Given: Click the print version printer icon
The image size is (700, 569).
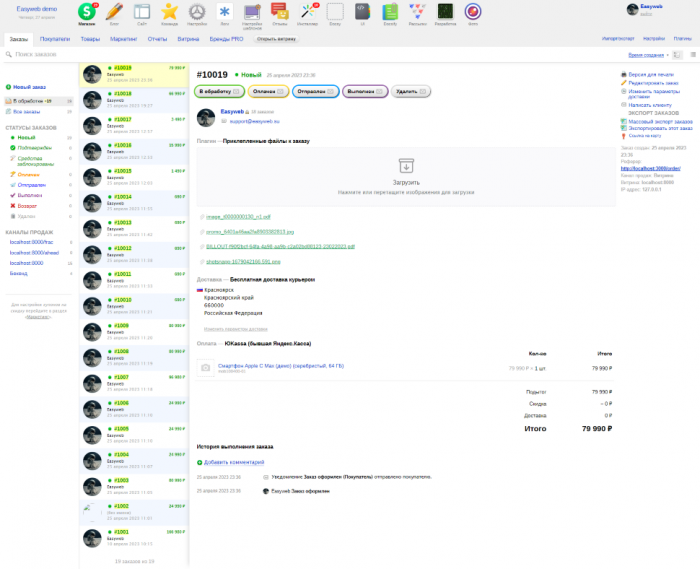Looking at the screenshot, I should coord(623,75).
